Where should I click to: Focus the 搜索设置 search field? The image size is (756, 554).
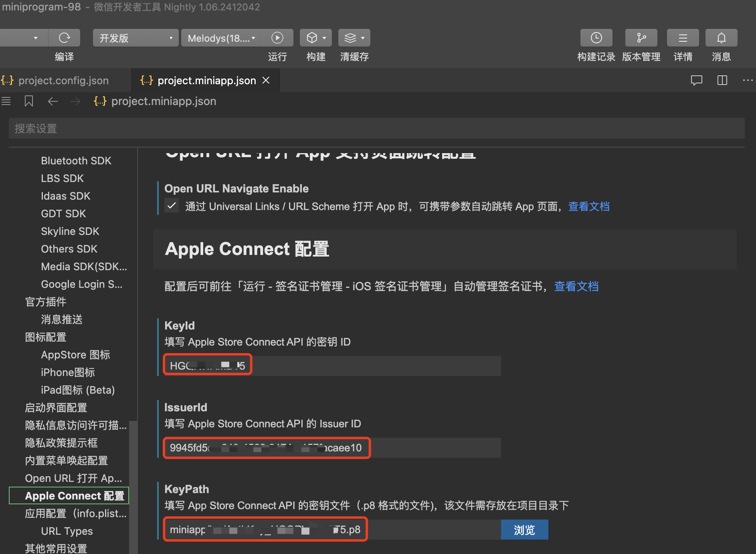point(377,128)
